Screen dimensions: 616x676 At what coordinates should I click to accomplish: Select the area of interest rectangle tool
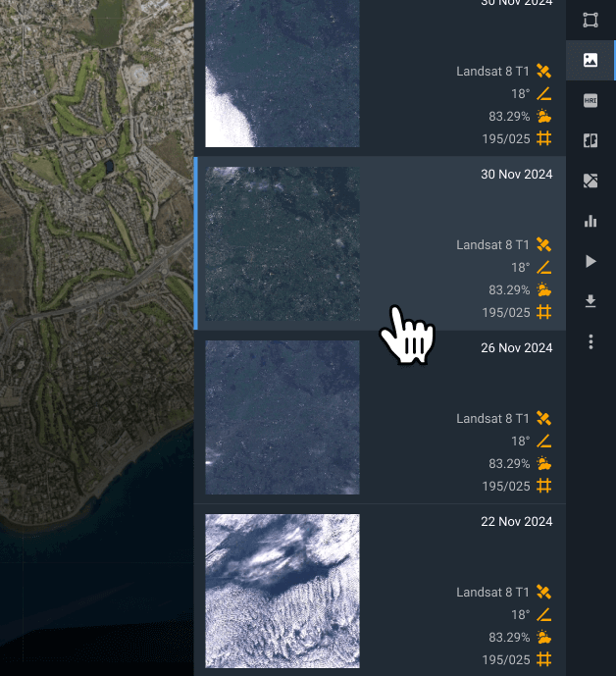click(x=590, y=20)
